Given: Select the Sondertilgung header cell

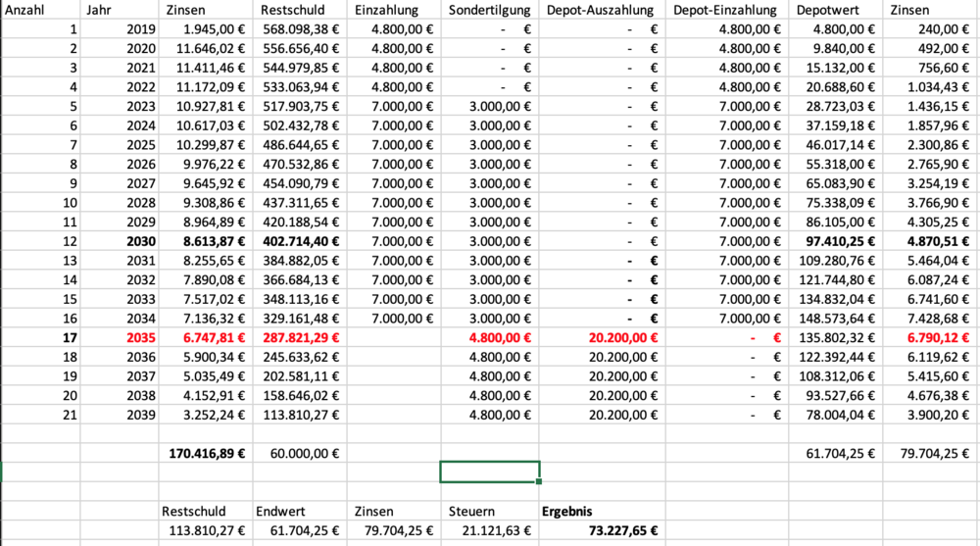Looking at the screenshot, I should [490, 10].
